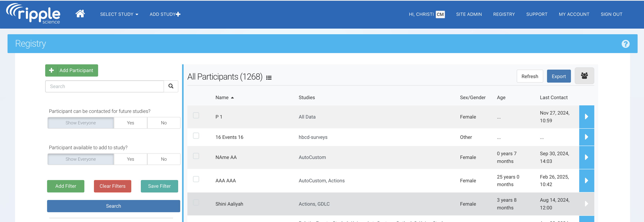
Task: Expand the Select Study dropdown
Action: [119, 14]
